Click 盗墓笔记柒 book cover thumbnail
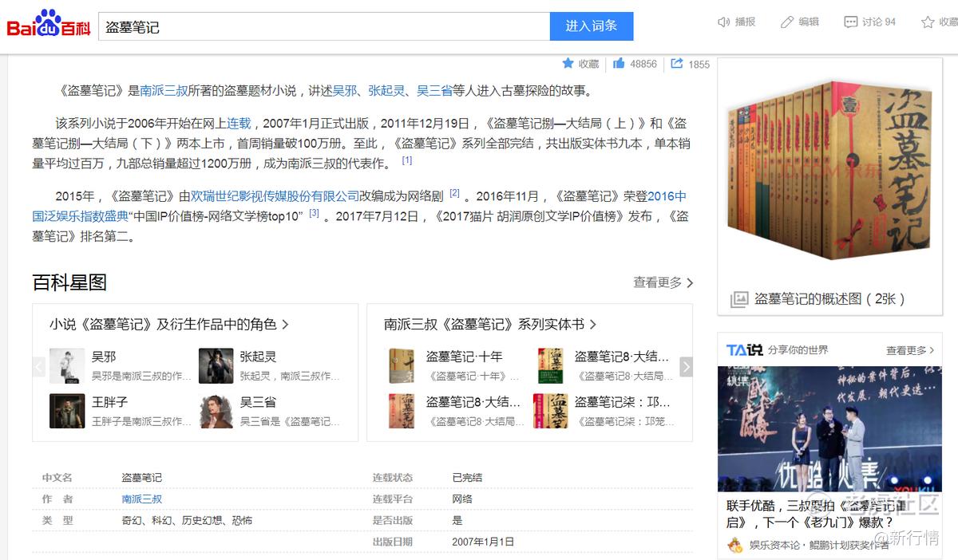 coord(551,411)
